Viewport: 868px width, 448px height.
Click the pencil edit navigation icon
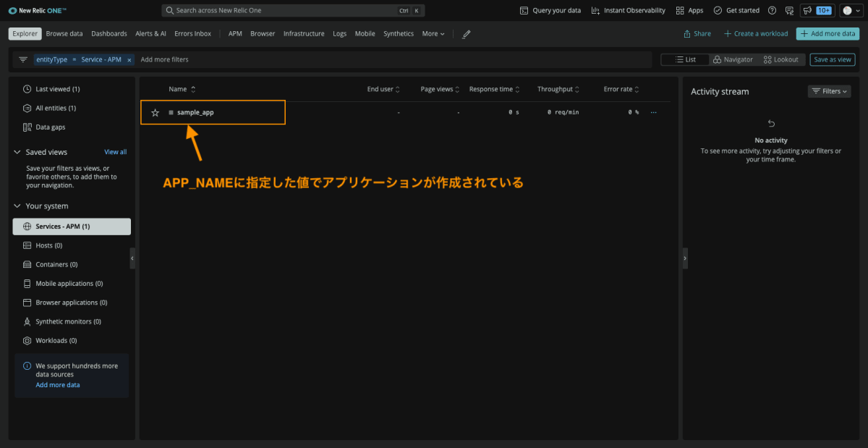click(x=467, y=34)
